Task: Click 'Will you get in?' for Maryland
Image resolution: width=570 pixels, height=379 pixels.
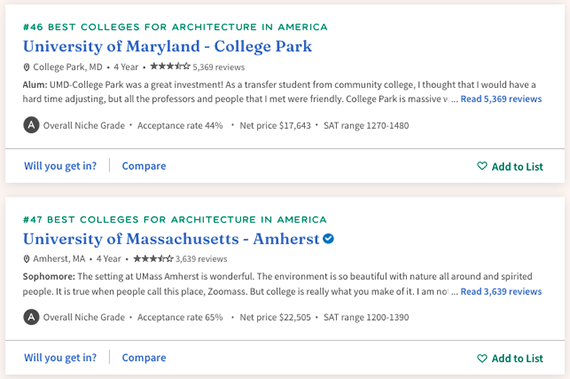Action: (60, 166)
